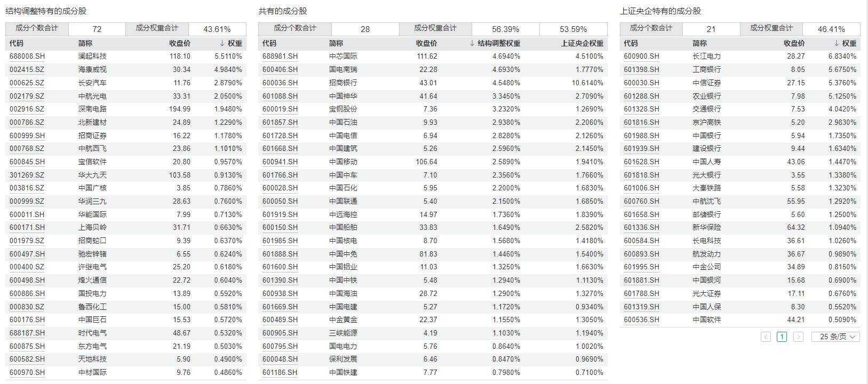868x384 pixels.
Task: Open stock code 688981.SH 中芯国际
Action: click(280, 56)
